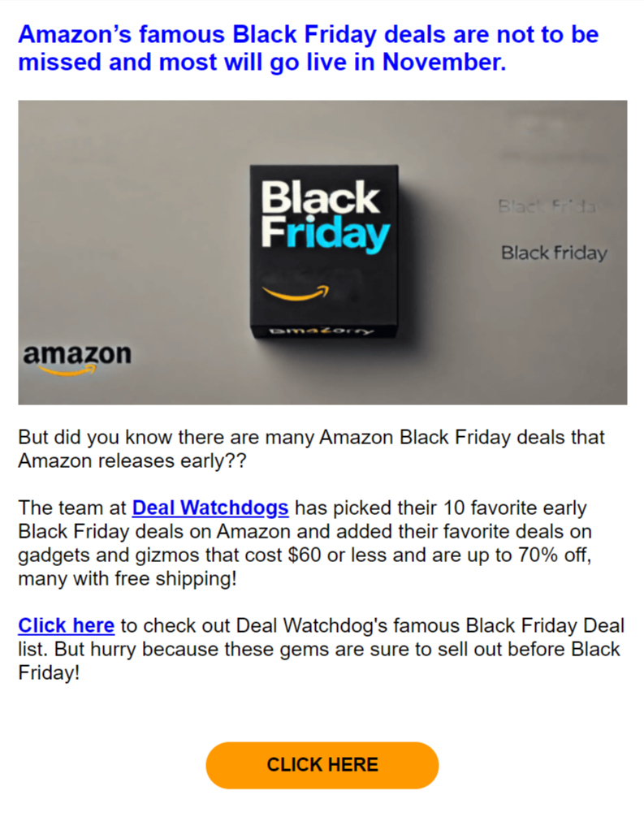Viewport: 644px width, 817px height.
Task: Click the orange smile arrow on black box
Action: (x=295, y=292)
